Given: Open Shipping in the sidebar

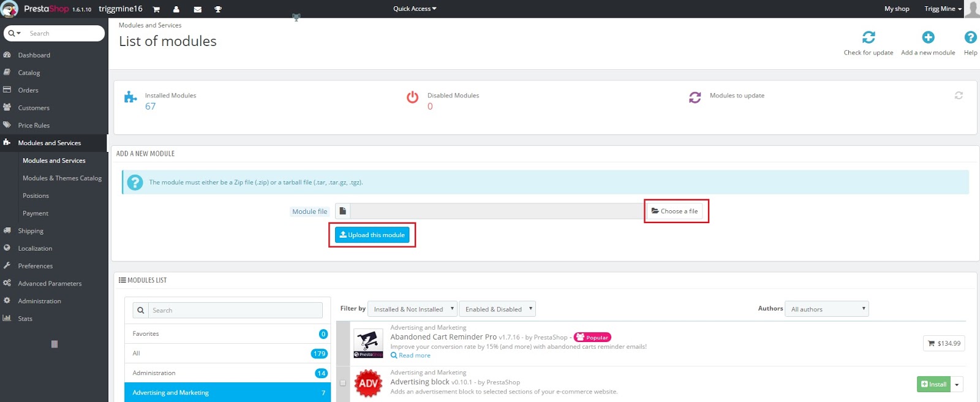Looking at the screenshot, I should point(31,231).
